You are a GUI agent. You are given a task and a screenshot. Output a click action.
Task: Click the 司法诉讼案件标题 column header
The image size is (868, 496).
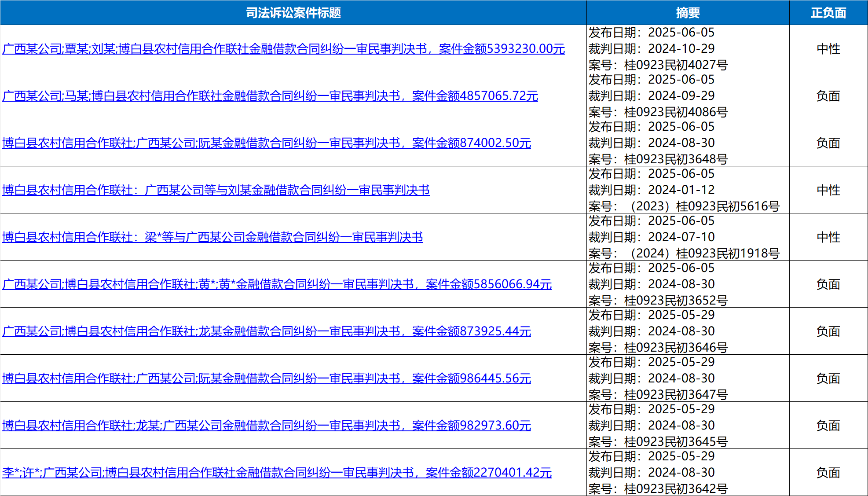tap(293, 13)
